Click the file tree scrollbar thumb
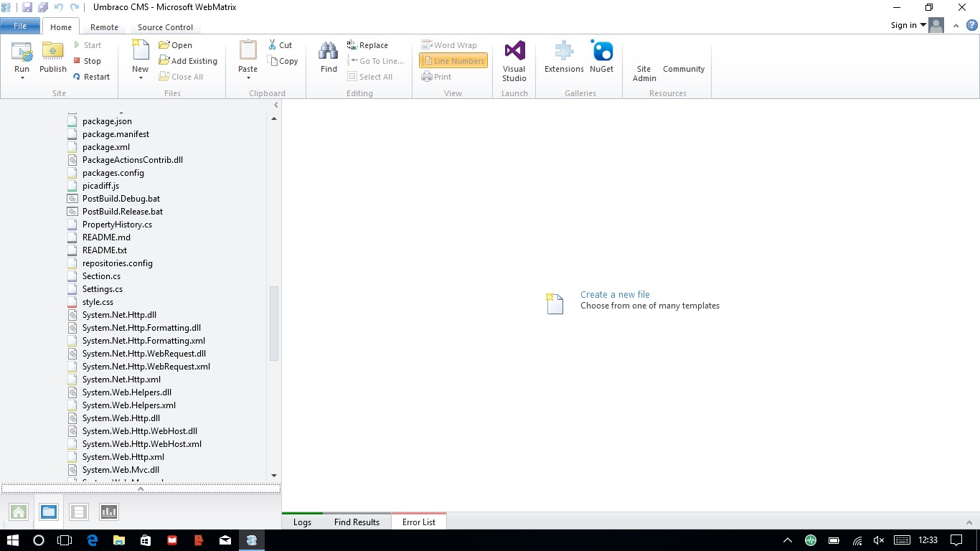The image size is (980, 551). pos(274,323)
